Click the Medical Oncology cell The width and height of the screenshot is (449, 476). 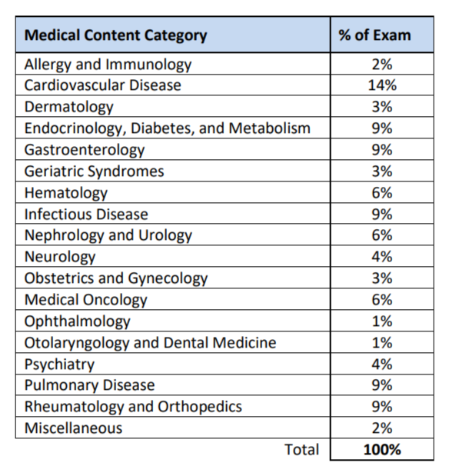click(x=173, y=300)
